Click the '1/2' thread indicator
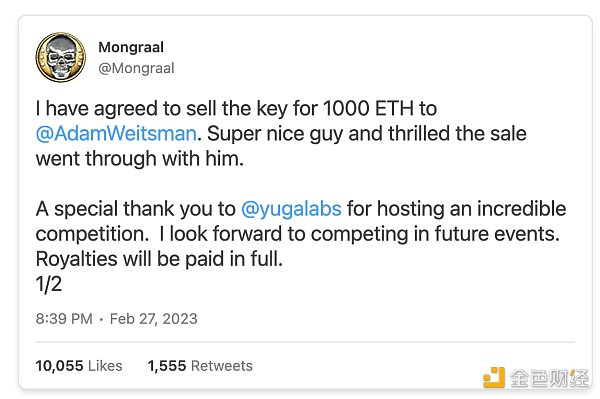This screenshot has width=600, height=399. click(49, 284)
